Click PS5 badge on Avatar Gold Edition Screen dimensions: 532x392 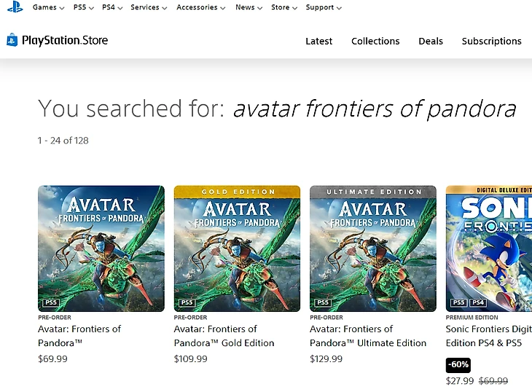coord(187,302)
